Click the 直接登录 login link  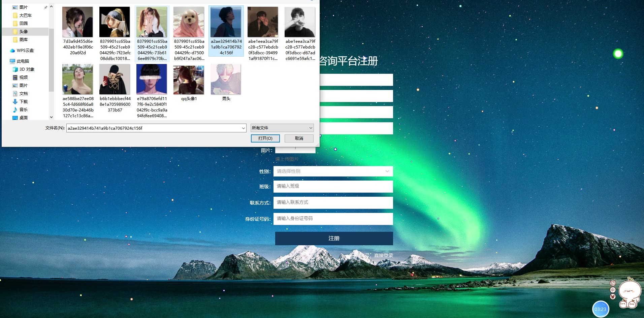(384, 255)
